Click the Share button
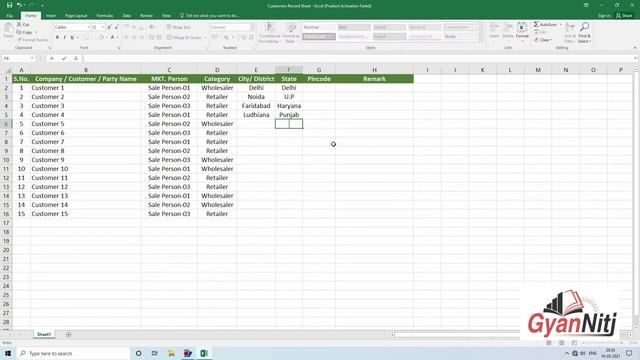The image size is (640, 360). click(x=624, y=16)
